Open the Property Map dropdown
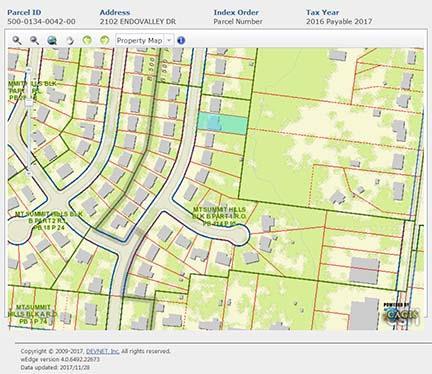 point(144,40)
